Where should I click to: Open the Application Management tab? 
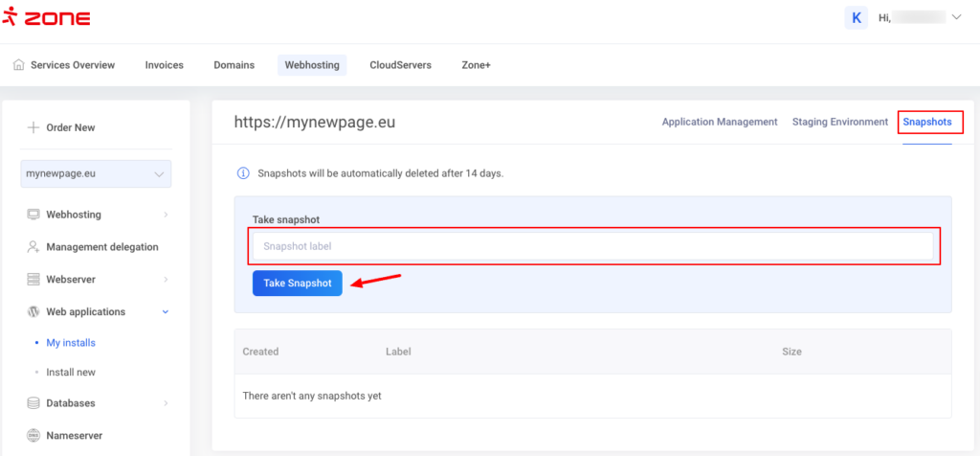[719, 123]
